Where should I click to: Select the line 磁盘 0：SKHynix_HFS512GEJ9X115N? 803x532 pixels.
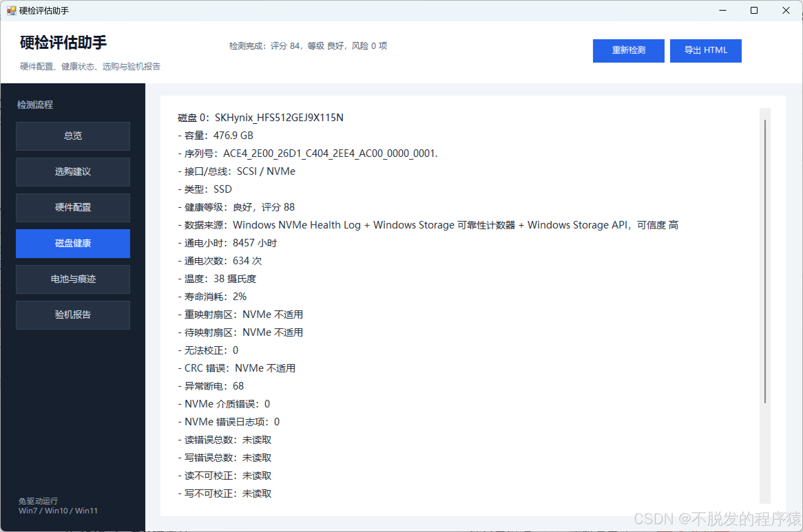261,118
